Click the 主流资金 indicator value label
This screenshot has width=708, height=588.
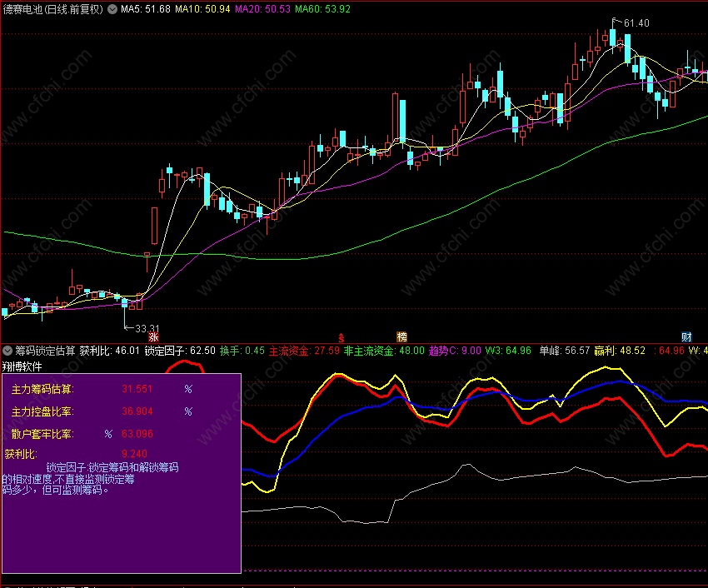tap(304, 351)
